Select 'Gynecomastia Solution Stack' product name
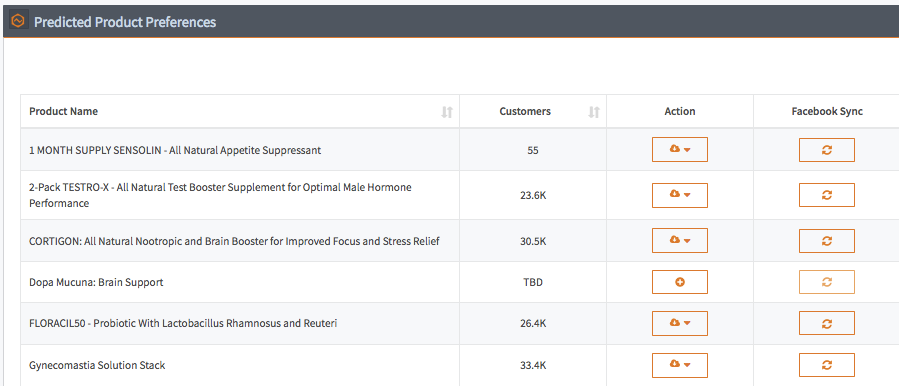This screenshot has width=899, height=386. (x=97, y=365)
